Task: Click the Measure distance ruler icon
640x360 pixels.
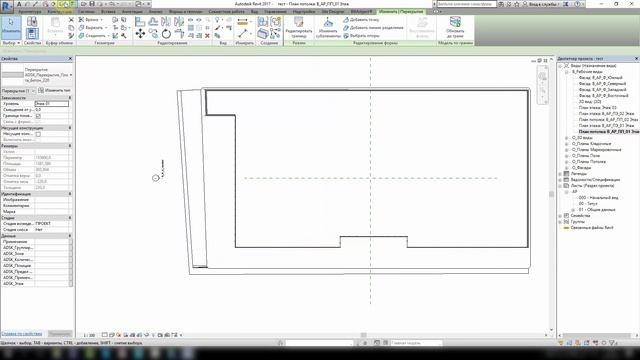Action: tap(242, 22)
